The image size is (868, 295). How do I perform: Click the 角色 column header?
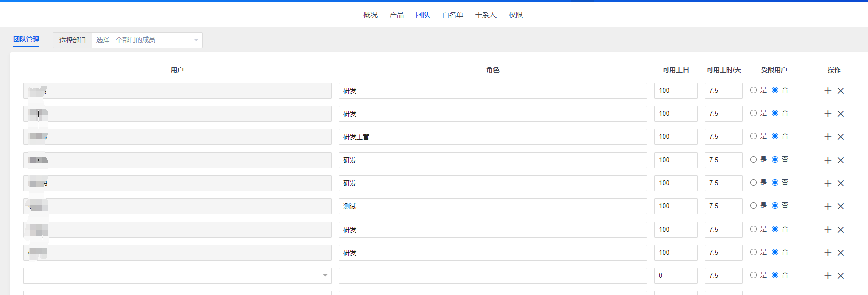(x=493, y=70)
